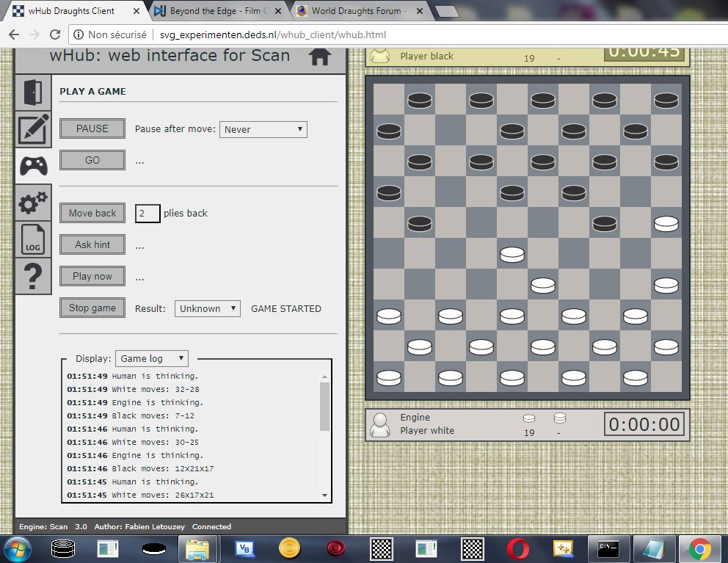Image resolution: width=728 pixels, height=563 pixels.
Task: Open the settings gears sidebar icon
Action: tap(33, 203)
